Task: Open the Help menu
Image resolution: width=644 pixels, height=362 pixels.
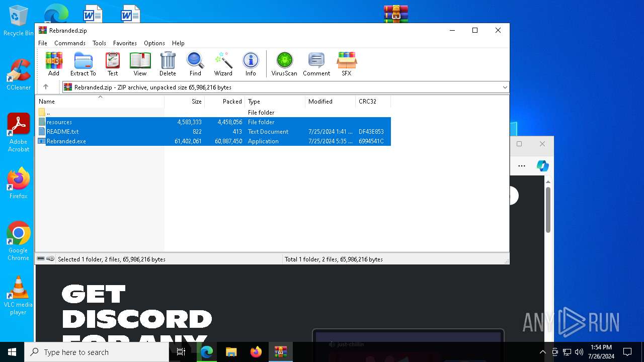Action: coord(178,43)
